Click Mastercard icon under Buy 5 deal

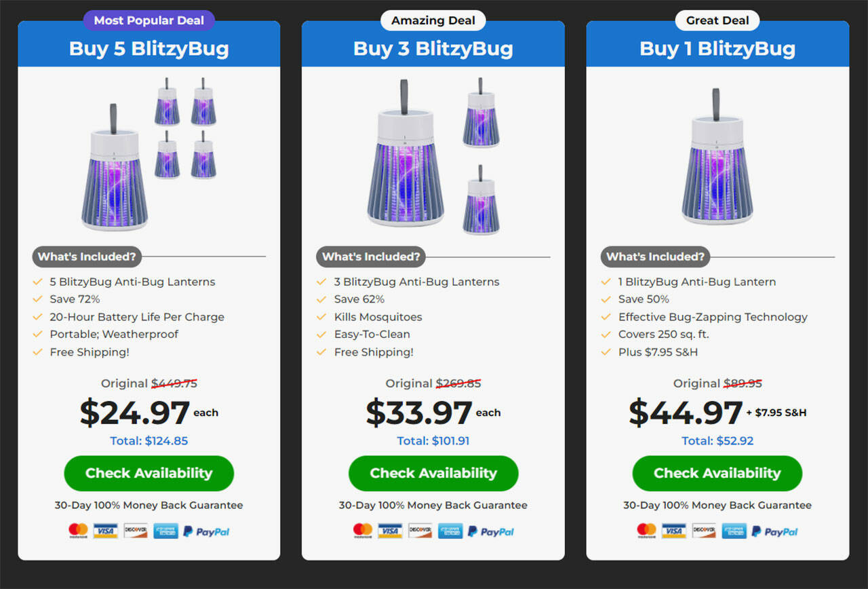coord(78,531)
